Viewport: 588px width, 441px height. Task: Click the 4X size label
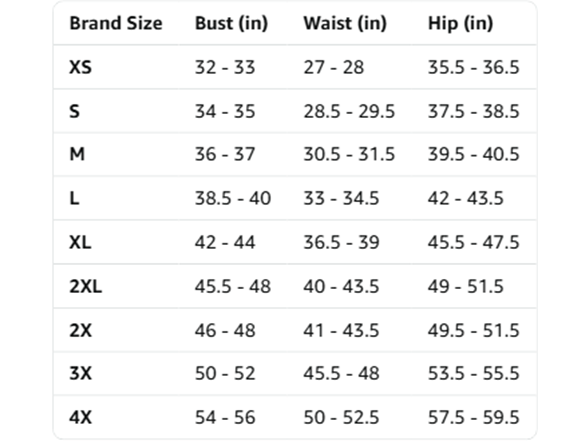click(x=80, y=417)
